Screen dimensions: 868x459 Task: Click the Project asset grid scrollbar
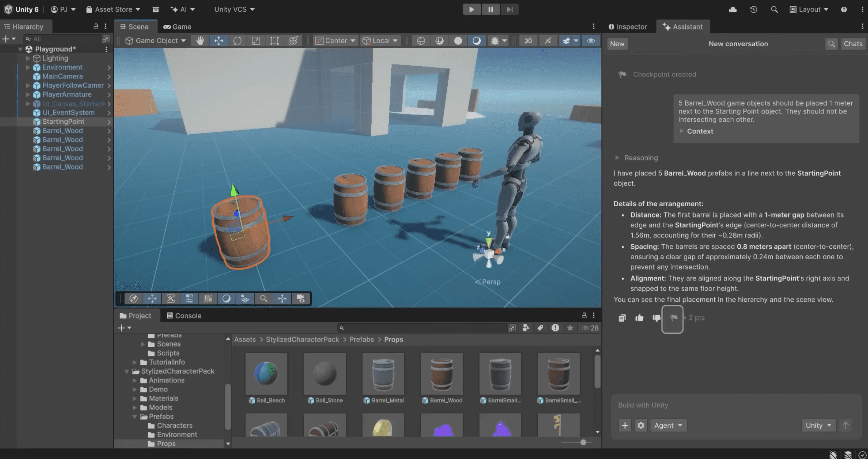tap(597, 371)
